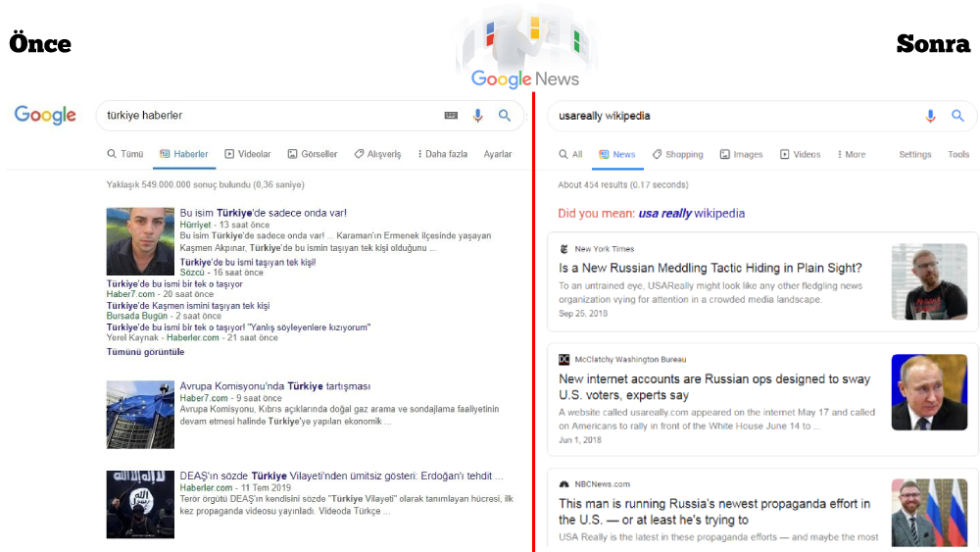Click Putin thumbnail on McClatchy card
Image resolution: width=980 pixels, height=552 pixels.
929,392
